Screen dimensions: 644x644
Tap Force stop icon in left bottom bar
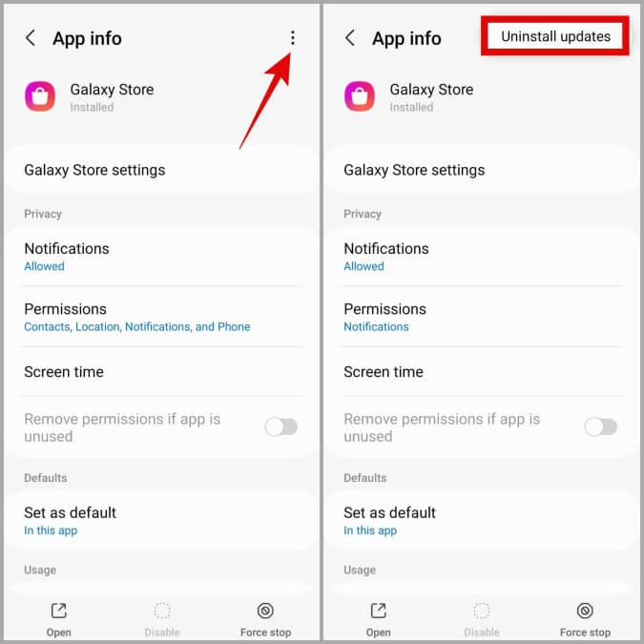pyautogui.click(x=266, y=611)
